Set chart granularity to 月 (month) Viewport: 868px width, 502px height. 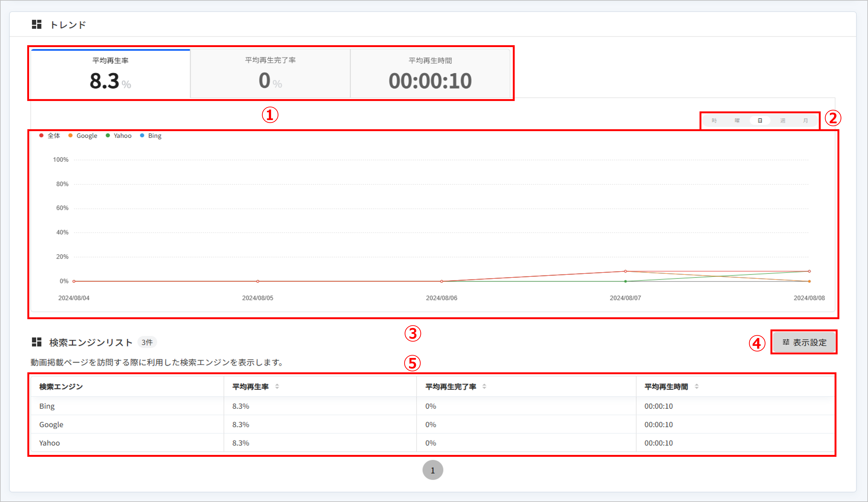805,121
